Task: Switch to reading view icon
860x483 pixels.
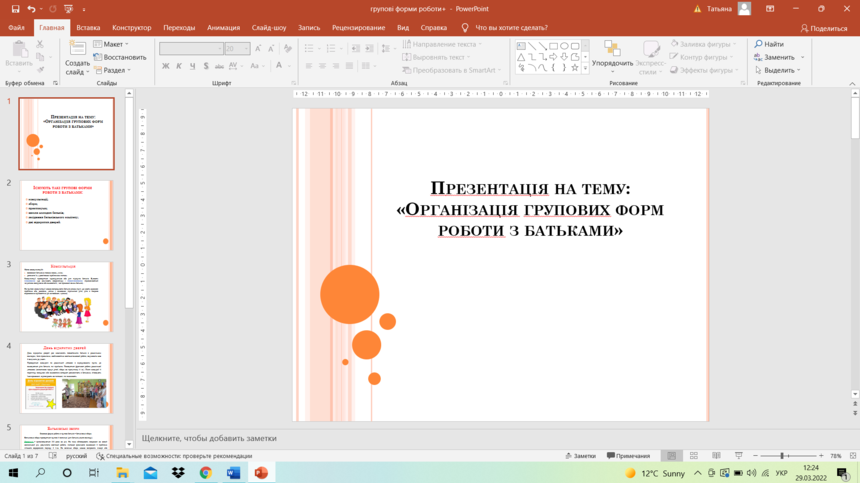Action: [716, 456]
